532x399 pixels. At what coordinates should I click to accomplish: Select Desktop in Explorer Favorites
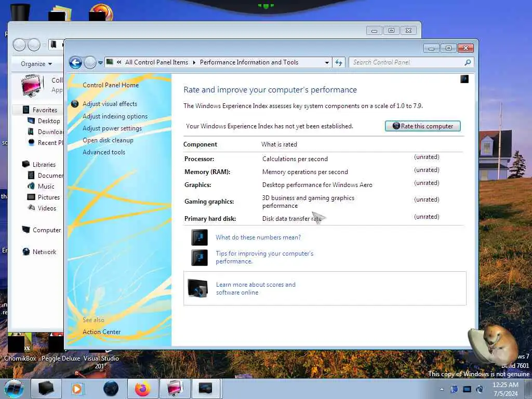pos(49,121)
